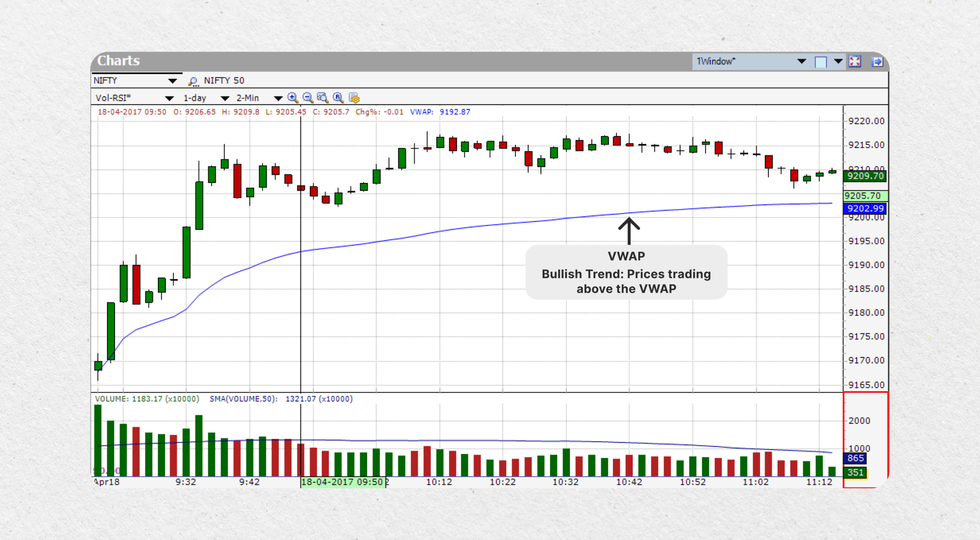Click the R reload data icon
This screenshot has width=980, height=540.
[x=339, y=98]
